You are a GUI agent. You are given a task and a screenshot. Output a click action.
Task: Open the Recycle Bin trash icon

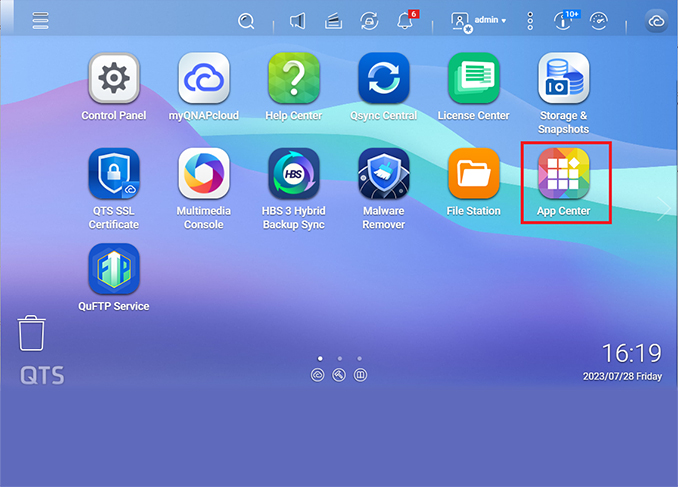tap(31, 333)
